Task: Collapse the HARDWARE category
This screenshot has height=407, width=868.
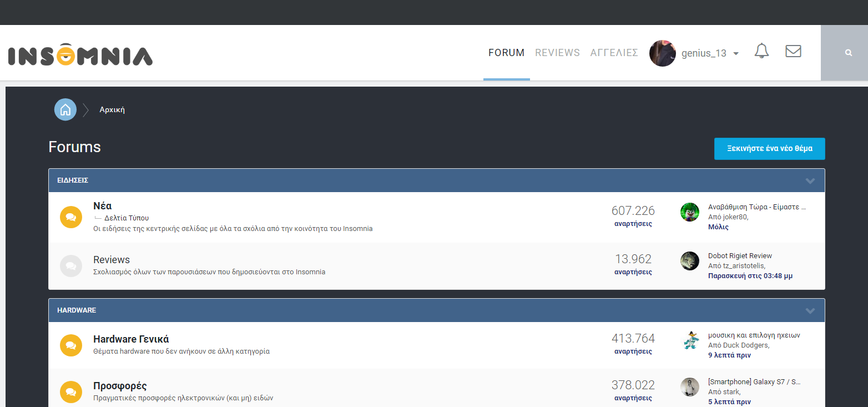Action: 810,310
